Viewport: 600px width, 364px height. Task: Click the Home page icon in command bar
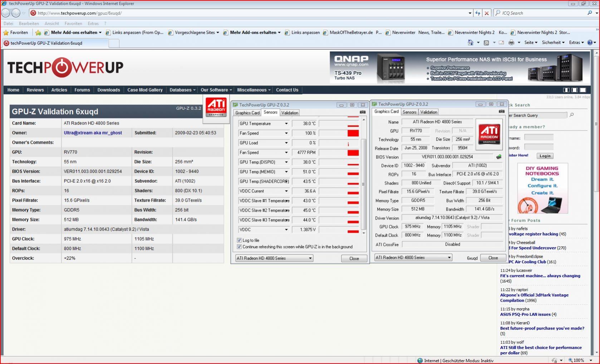pos(471,43)
